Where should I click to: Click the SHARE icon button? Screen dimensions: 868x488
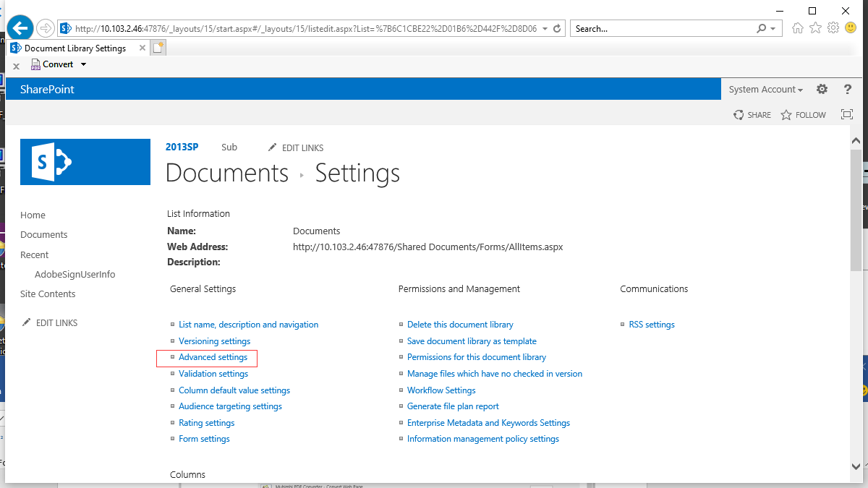tap(752, 115)
